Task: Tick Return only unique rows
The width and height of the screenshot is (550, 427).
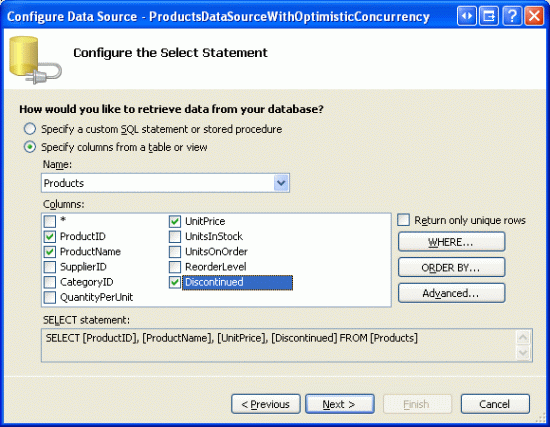Action: (403, 220)
